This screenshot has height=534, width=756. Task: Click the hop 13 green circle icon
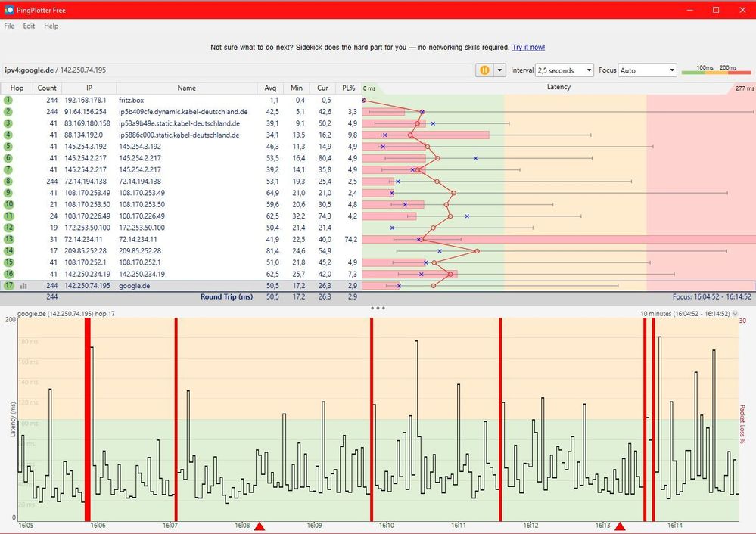click(8, 239)
